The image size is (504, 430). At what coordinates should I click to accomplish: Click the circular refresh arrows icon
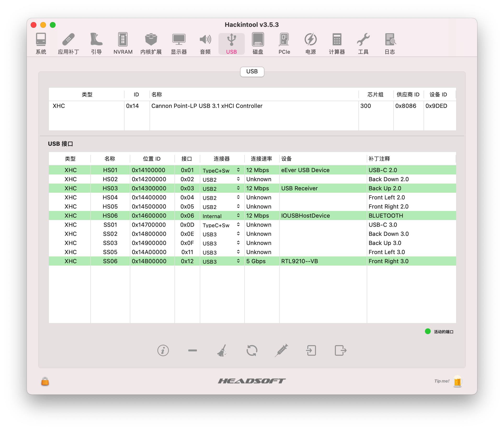(x=252, y=350)
